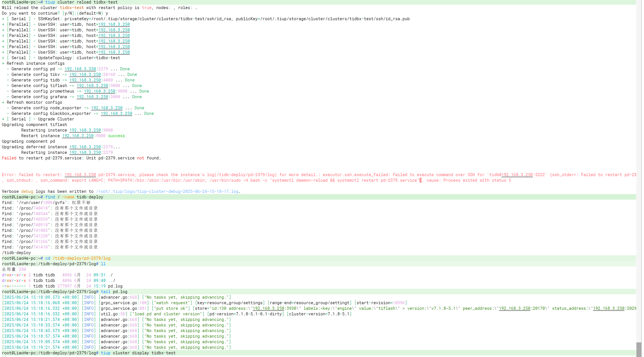Click the peer_address IP link in the pd.log output
Viewport: 644px width, 357px height.
click(x=514, y=309)
